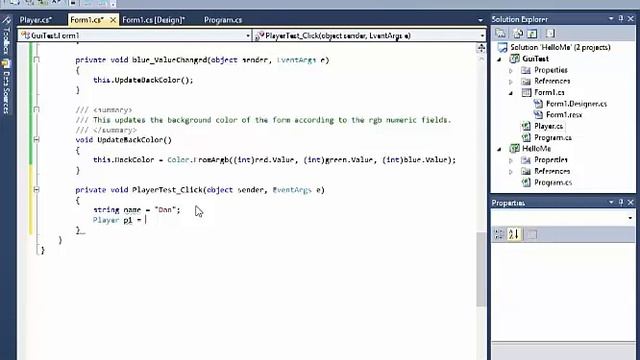This screenshot has height=360, width=640.
Task: Click the Property Pages icon in Properties panel
Action: click(532, 234)
